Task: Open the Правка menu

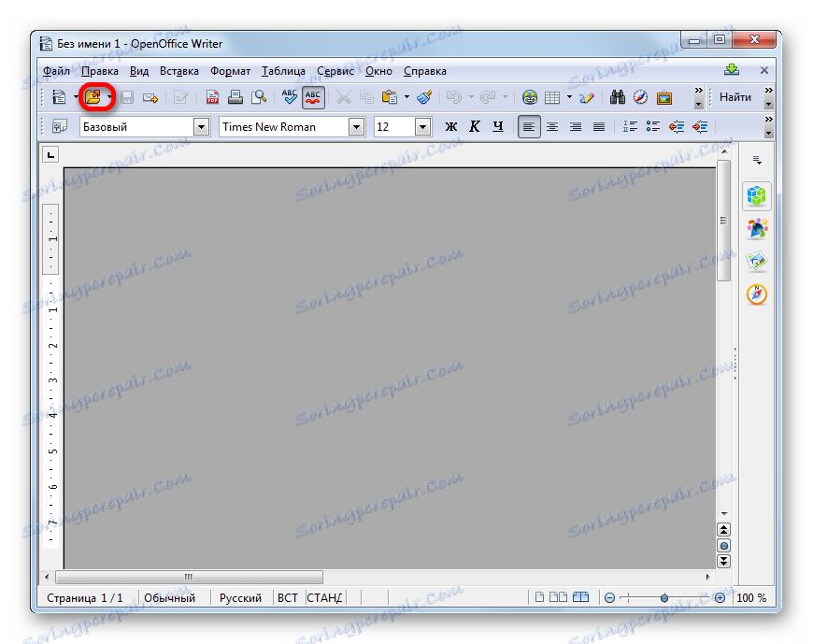Action: click(x=100, y=71)
